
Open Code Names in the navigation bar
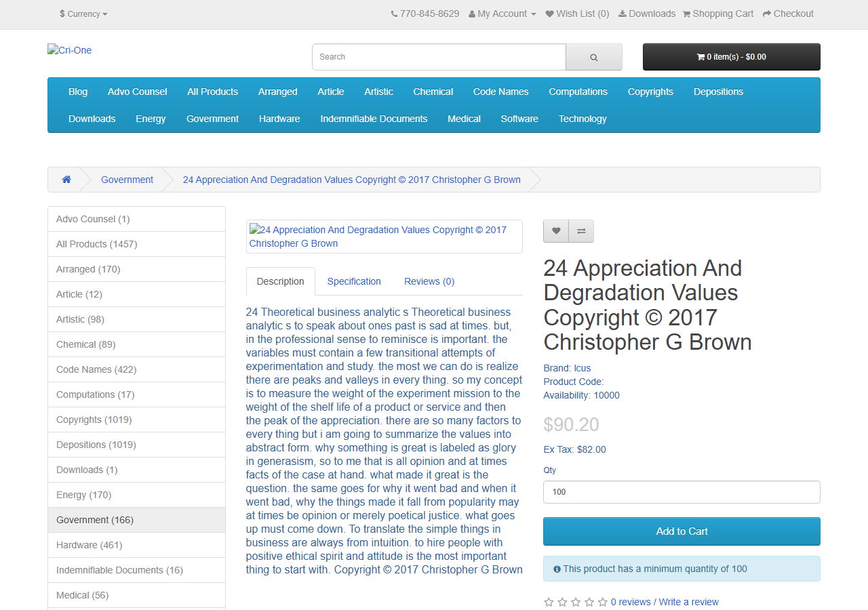click(x=501, y=91)
